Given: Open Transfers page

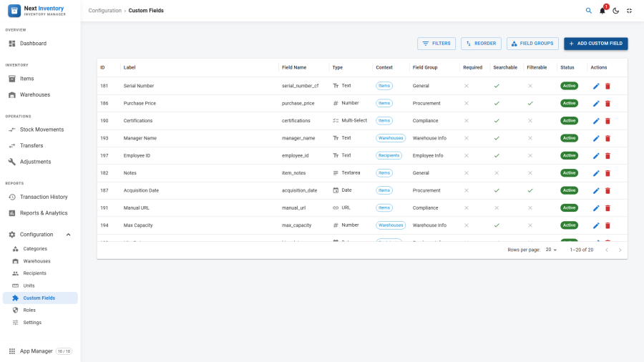Looking at the screenshot, I should (x=40, y=146).
